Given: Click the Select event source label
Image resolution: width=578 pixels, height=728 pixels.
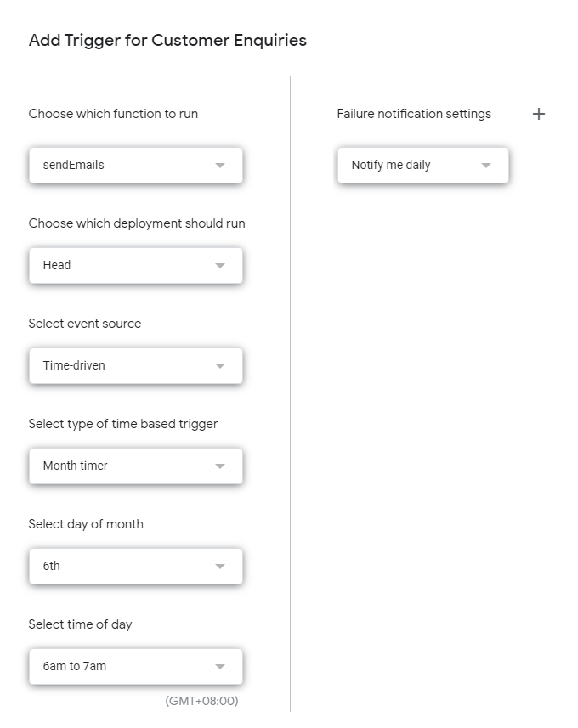Looking at the screenshot, I should pos(85,324).
